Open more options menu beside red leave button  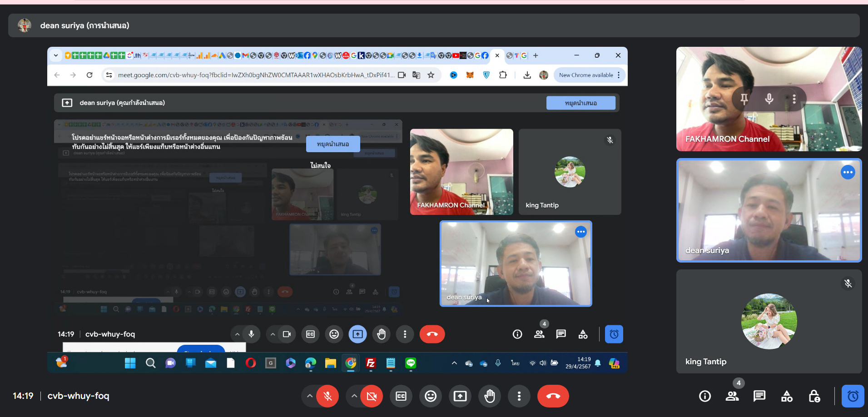click(519, 396)
